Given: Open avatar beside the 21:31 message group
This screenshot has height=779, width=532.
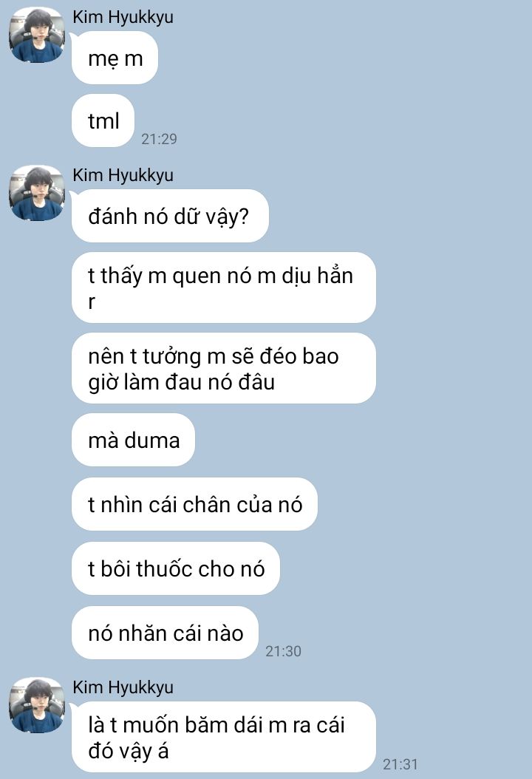Looking at the screenshot, I should [x=37, y=705].
